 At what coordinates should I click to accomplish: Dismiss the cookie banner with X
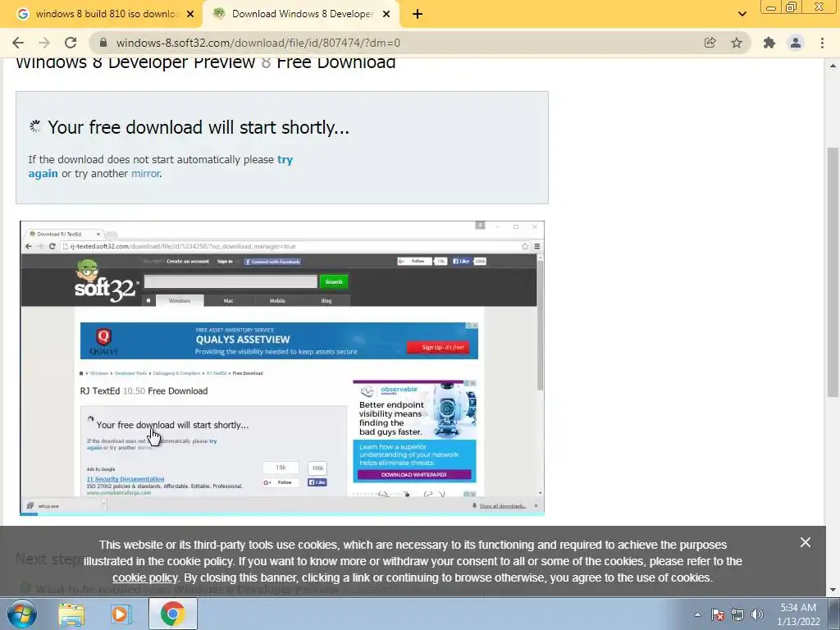[x=806, y=543]
